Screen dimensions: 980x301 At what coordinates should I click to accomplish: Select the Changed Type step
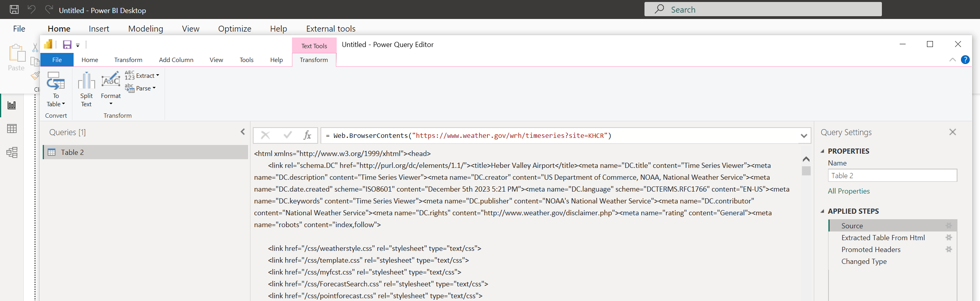[864, 261]
